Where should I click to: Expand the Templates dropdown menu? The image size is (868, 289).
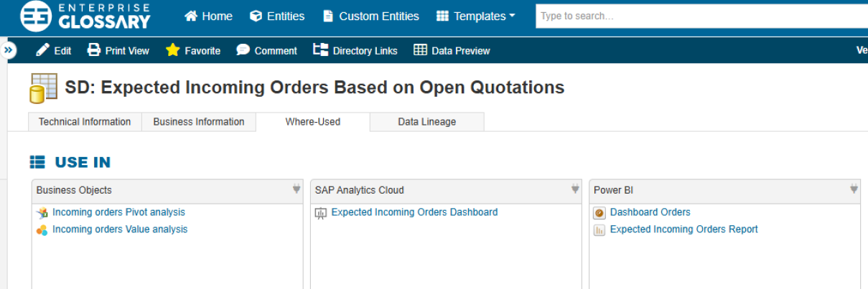pyautogui.click(x=476, y=16)
